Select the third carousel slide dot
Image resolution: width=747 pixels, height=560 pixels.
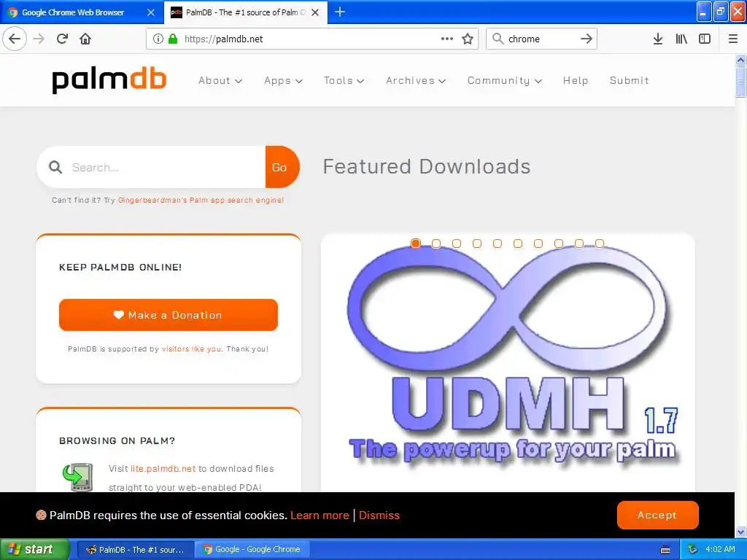point(457,244)
